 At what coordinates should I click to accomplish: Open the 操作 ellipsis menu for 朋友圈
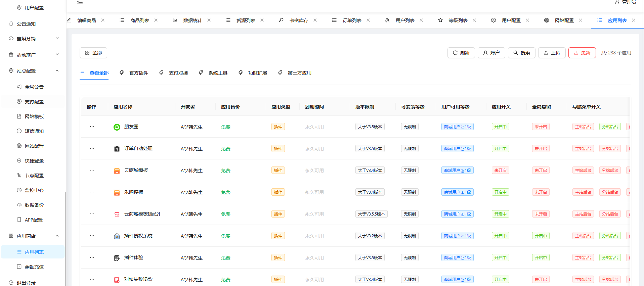pos(92,127)
